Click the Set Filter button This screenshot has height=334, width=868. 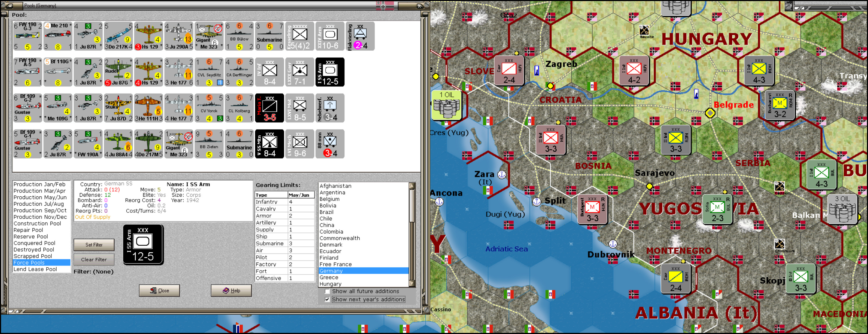point(94,245)
